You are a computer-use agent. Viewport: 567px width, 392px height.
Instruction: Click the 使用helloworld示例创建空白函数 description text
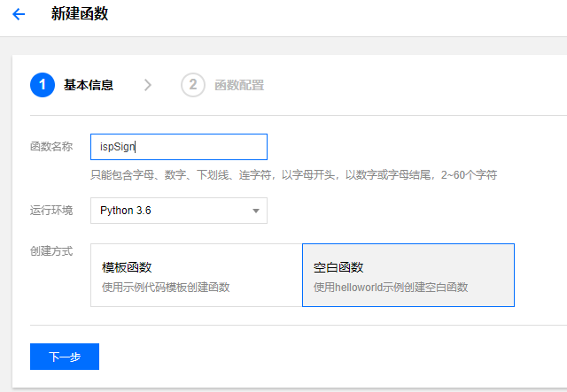(391, 287)
